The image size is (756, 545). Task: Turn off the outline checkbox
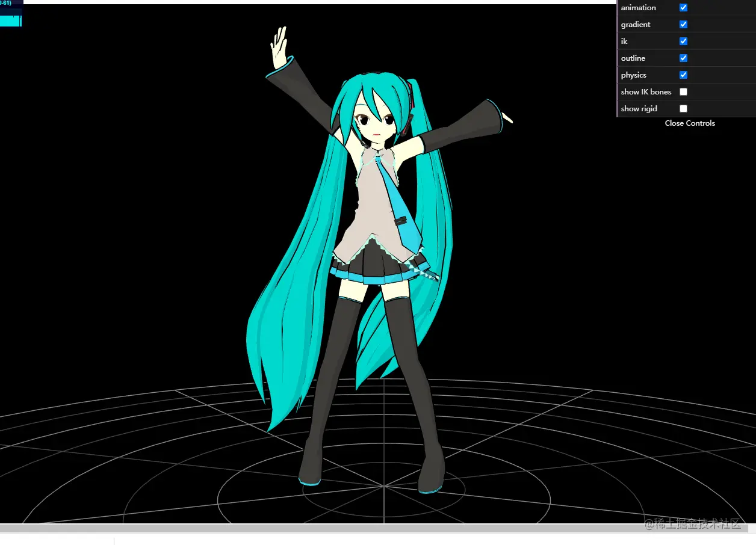click(x=683, y=58)
